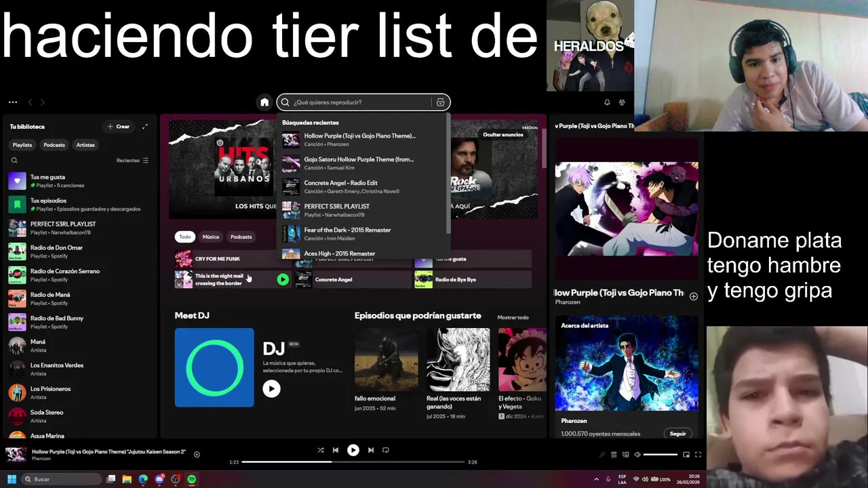Mute volume with the speaker icon
This screenshot has height=488, width=868.
(x=636, y=455)
